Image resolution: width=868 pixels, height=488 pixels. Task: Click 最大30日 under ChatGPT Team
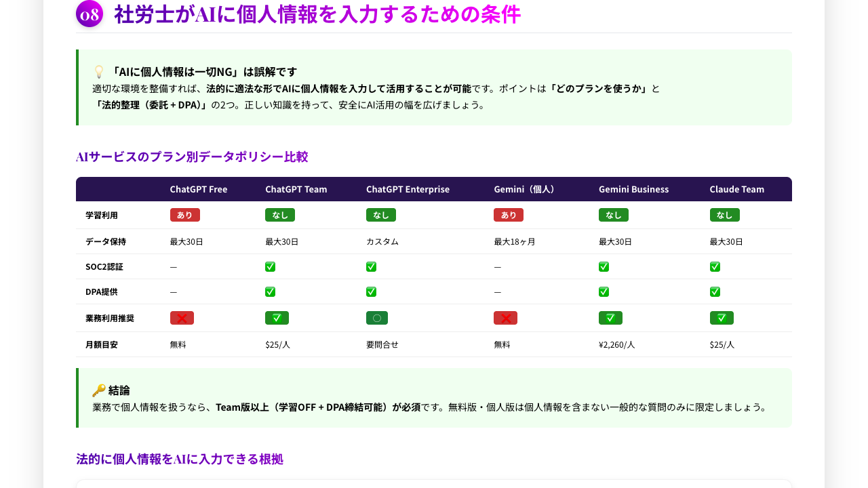pos(281,242)
